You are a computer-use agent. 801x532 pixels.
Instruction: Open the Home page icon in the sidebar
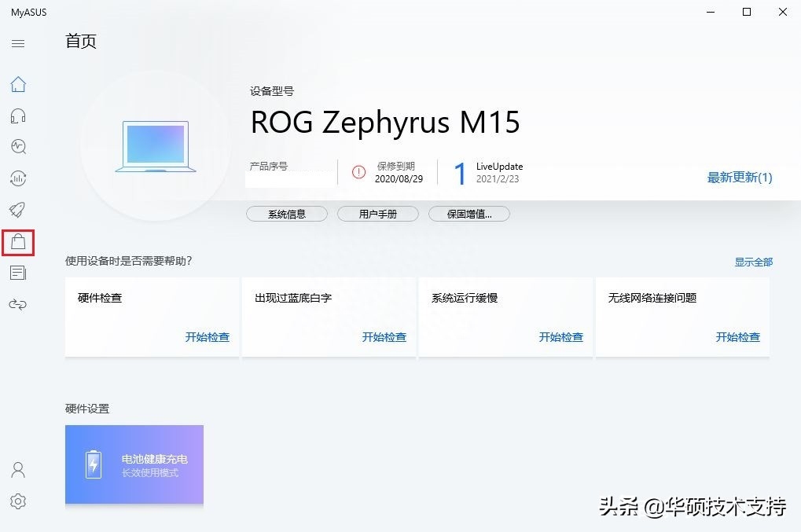tap(17, 84)
